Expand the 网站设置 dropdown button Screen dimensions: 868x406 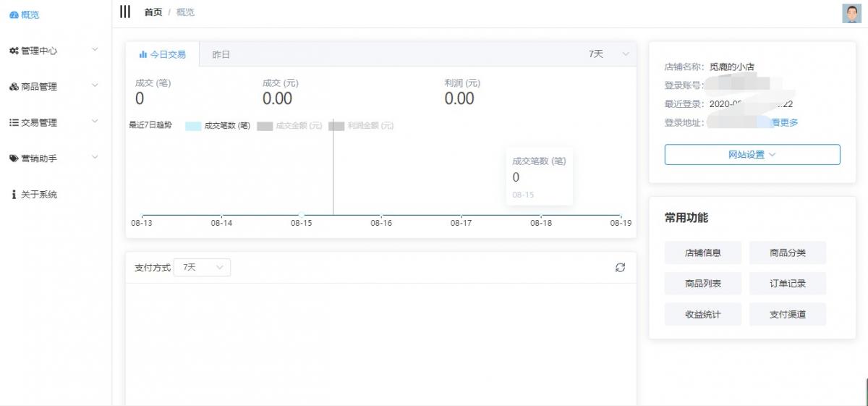(x=752, y=155)
